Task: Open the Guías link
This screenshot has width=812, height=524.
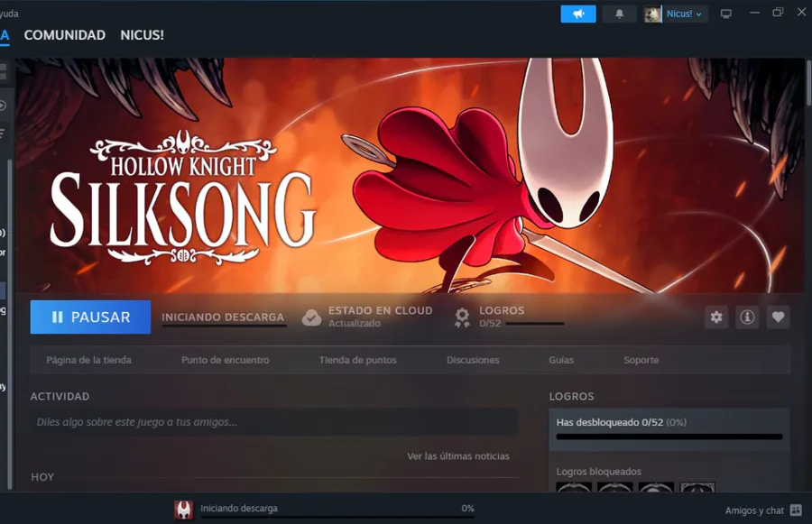Action: 561,360
